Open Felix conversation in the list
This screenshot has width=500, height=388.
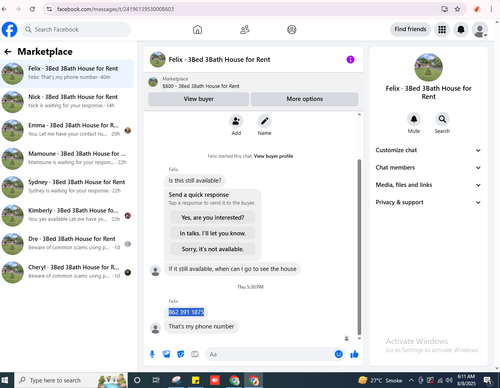point(67,74)
